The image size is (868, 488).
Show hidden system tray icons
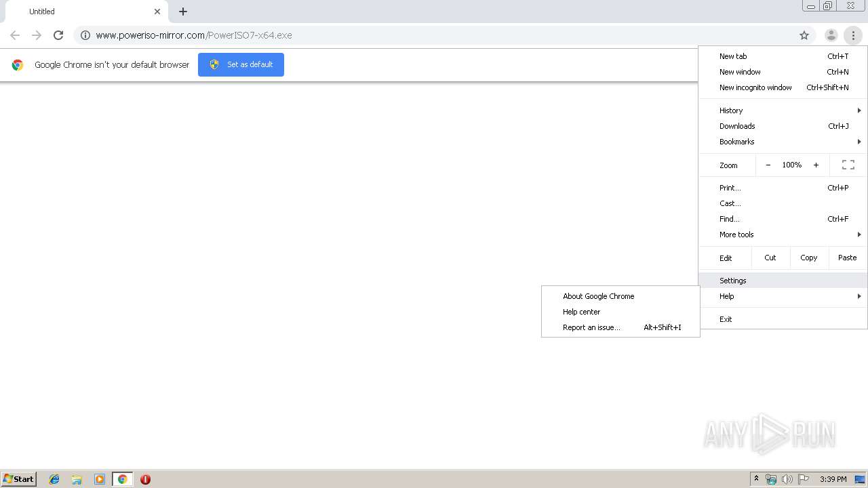(x=756, y=479)
